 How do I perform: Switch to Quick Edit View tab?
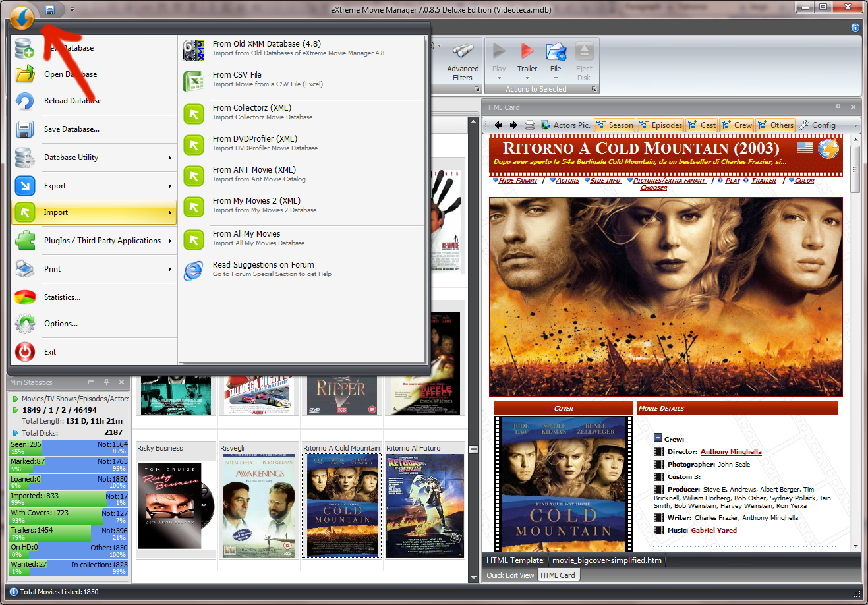coord(510,575)
